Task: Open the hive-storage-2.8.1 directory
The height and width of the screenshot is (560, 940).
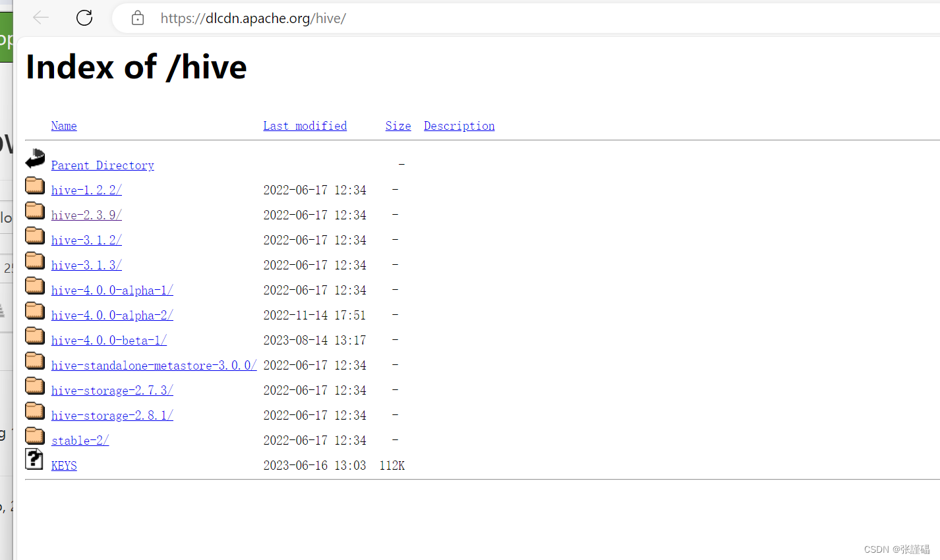Action: point(111,415)
